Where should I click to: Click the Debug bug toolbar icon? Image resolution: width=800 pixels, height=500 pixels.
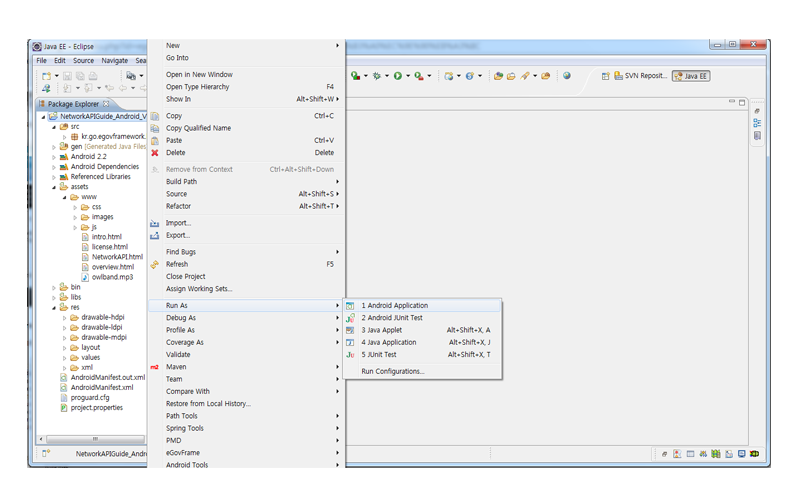377,76
